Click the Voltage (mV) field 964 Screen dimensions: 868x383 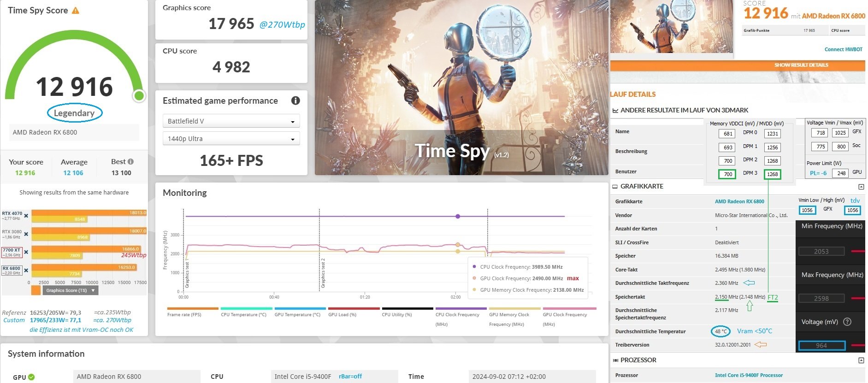[821, 345]
